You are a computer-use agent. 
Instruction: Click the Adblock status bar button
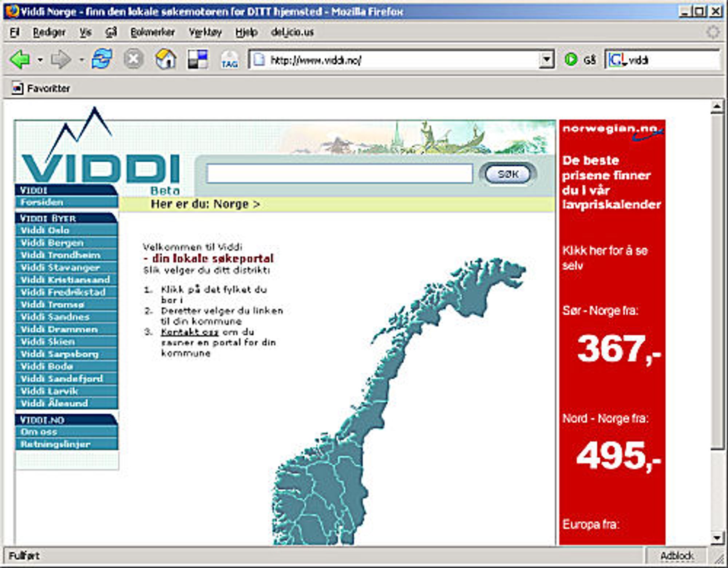tap(677, 556)
